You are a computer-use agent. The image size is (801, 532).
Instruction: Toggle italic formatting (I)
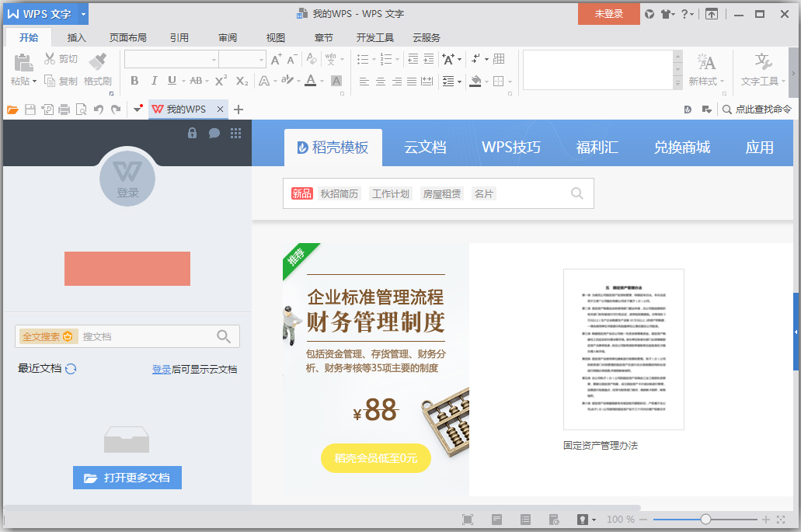point(154,81)
